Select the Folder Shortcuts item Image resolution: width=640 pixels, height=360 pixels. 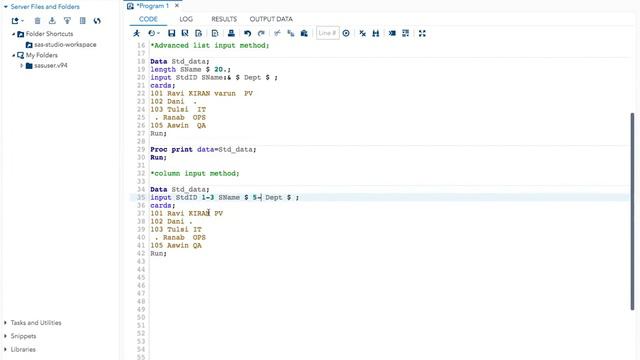[x=49, y=34]
